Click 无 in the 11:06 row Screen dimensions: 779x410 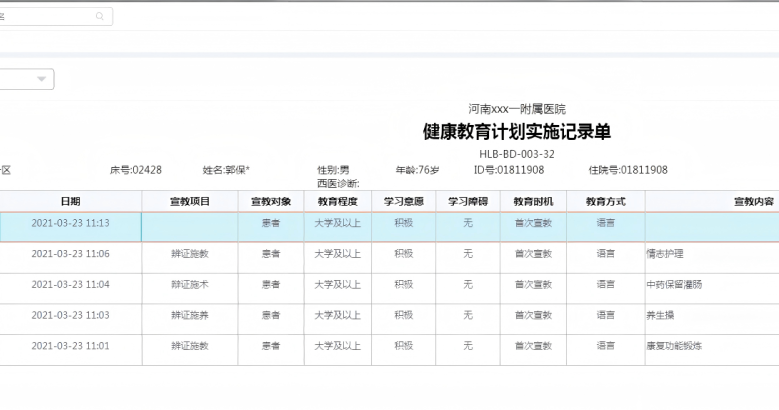[468, 253]
